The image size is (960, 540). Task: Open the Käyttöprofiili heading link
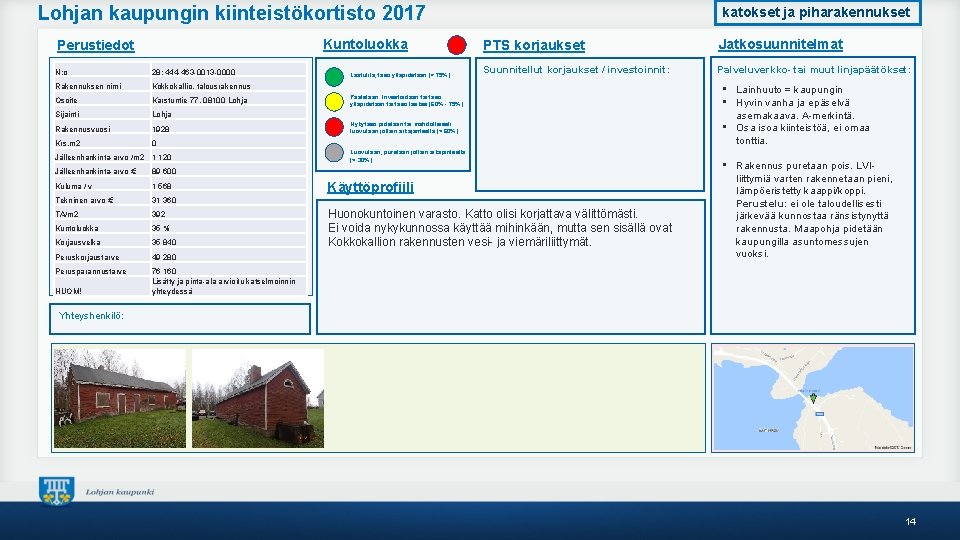pyautogui.click(x=370, y=187)
